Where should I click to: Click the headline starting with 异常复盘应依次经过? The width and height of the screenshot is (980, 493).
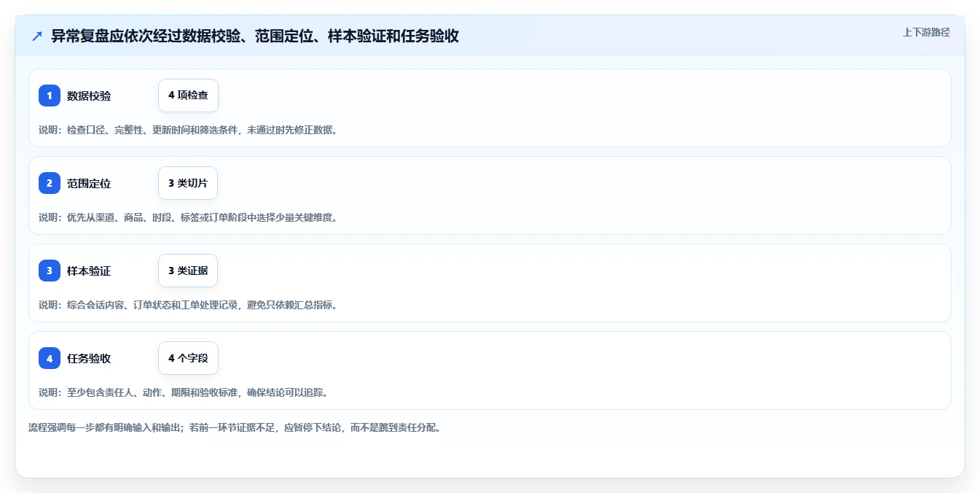(255, 36)
